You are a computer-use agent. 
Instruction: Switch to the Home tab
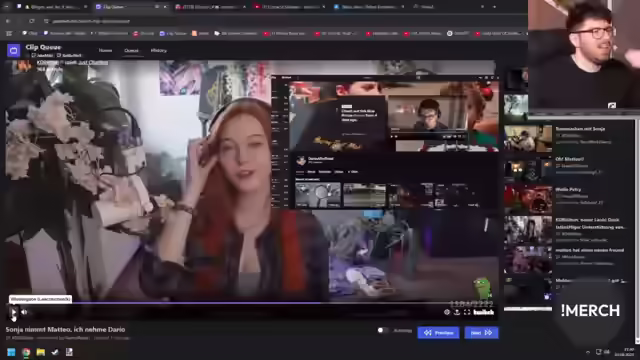pyautogui.click(x=105, y=51)
